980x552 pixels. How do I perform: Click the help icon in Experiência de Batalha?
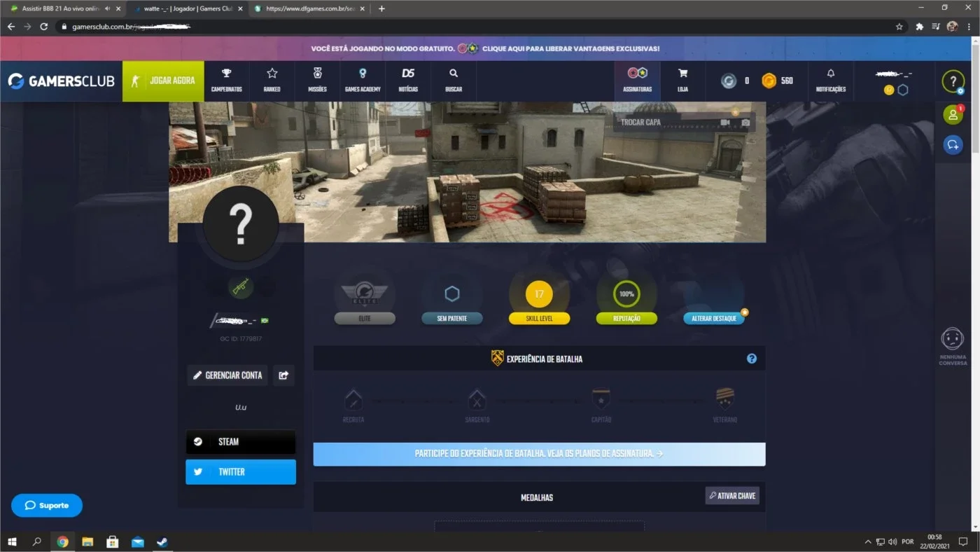(752, 359)
